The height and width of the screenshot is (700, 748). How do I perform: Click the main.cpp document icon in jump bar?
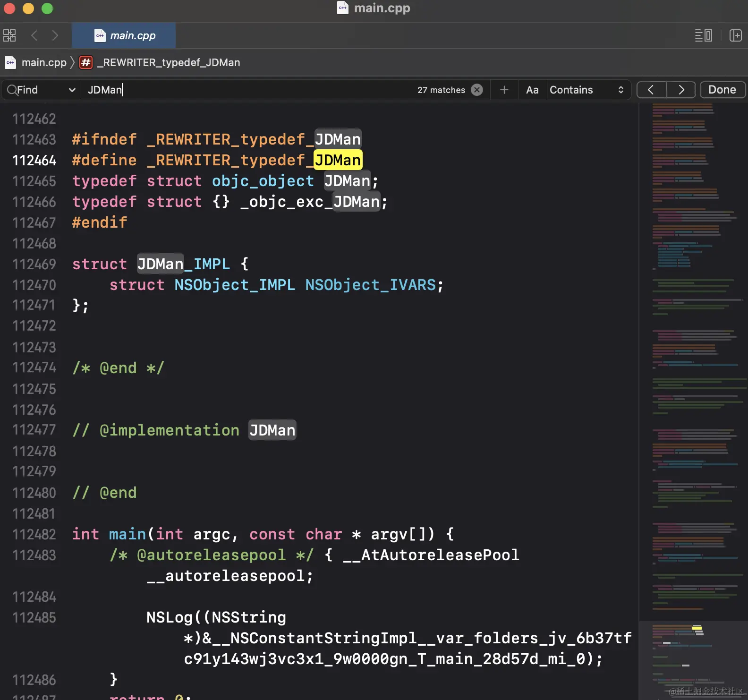(10, 62)
